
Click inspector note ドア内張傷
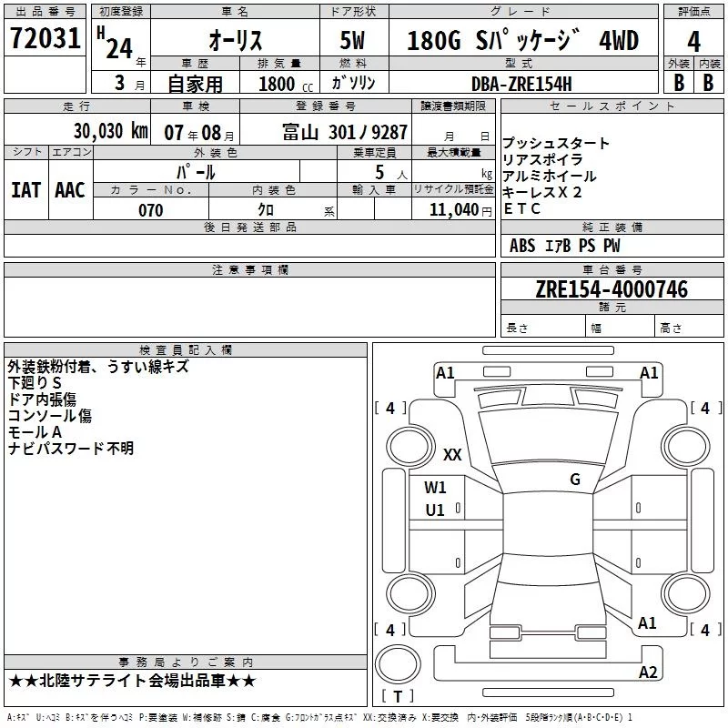tap(42, 399)
